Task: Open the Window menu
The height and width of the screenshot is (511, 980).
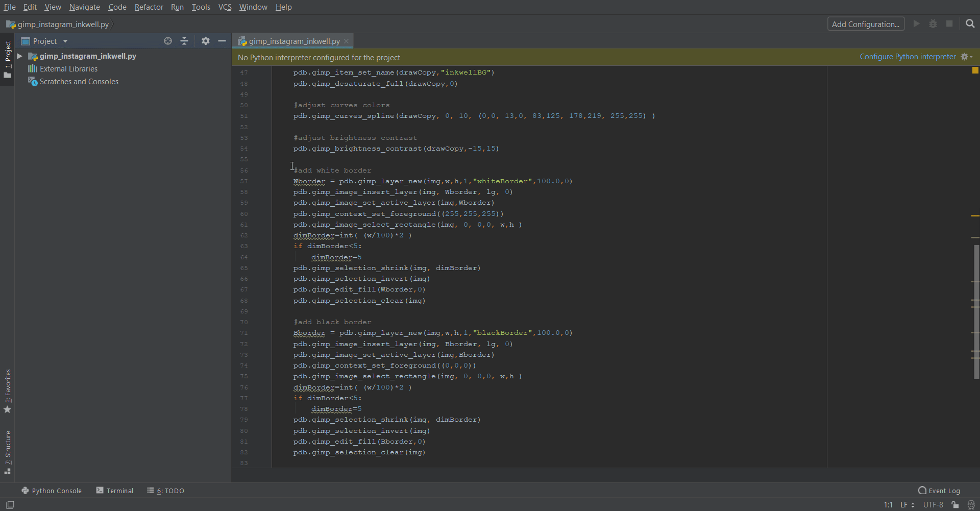Action: click(x=253, y=7)
